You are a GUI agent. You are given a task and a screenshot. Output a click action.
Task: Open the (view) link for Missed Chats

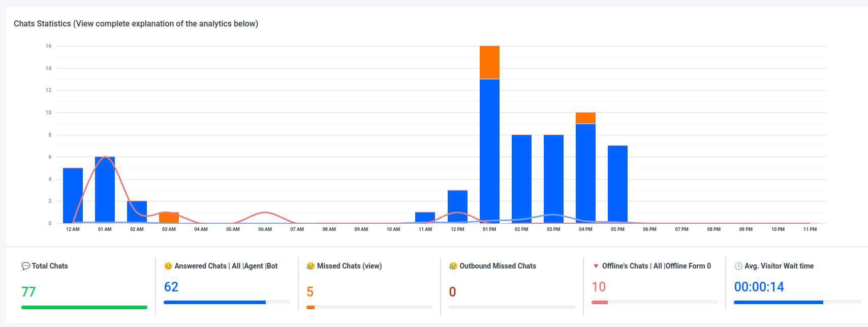372,266
